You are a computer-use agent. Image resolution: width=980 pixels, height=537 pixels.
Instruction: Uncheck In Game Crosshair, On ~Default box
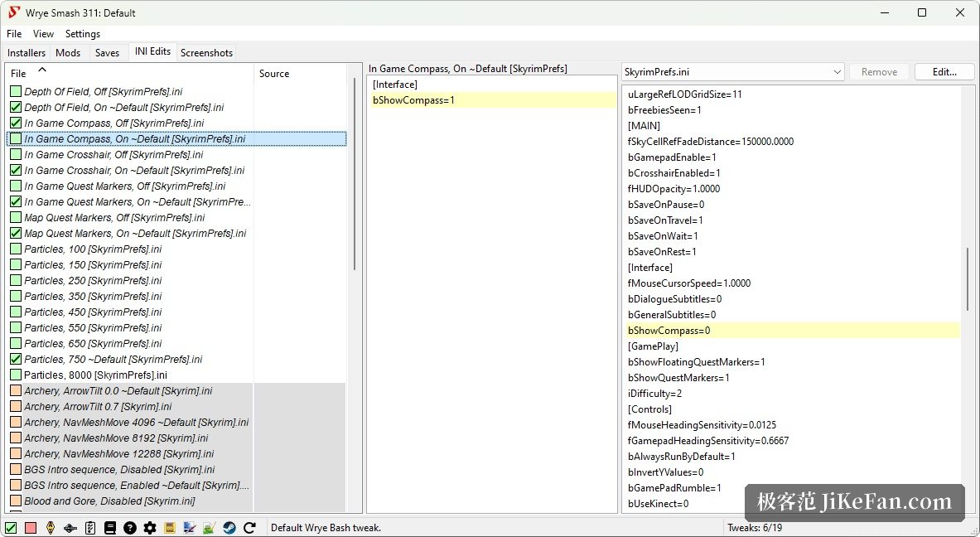(16, 170)
